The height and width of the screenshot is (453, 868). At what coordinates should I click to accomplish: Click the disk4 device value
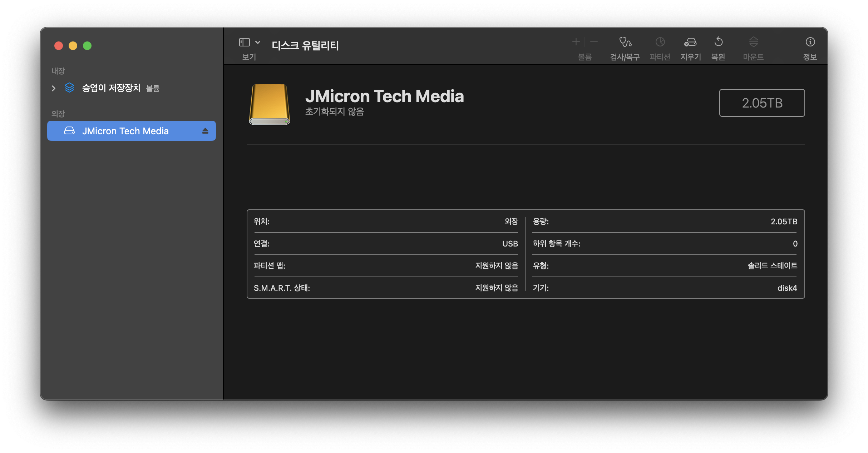(x=787, y=288)
